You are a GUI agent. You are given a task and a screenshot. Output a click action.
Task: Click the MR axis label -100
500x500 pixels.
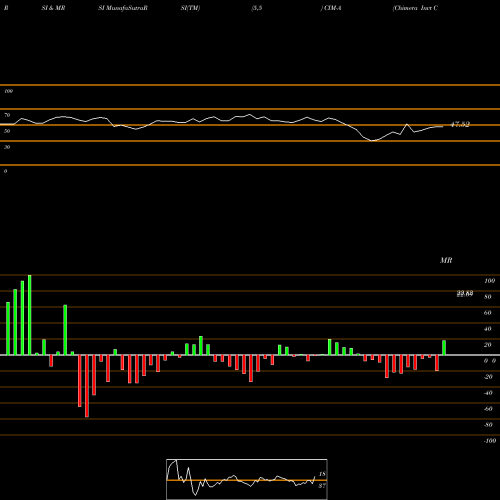[490, 441]
